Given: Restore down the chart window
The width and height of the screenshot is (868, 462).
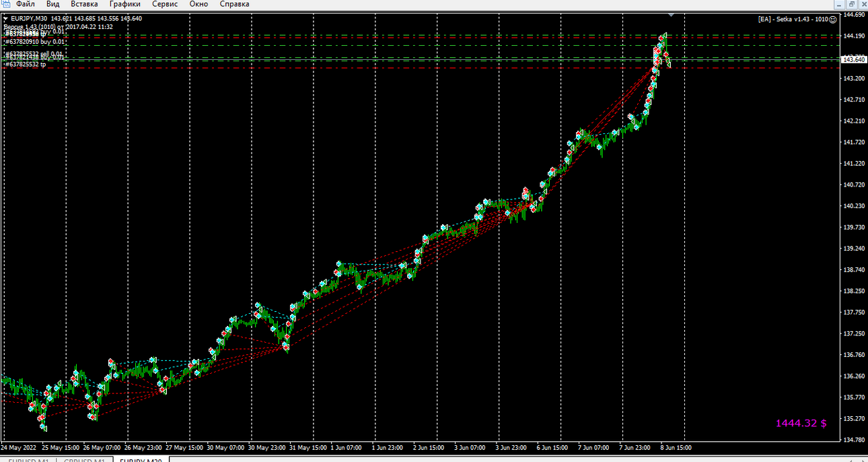Looking at the screenshot, I should (x=851, y=4).
